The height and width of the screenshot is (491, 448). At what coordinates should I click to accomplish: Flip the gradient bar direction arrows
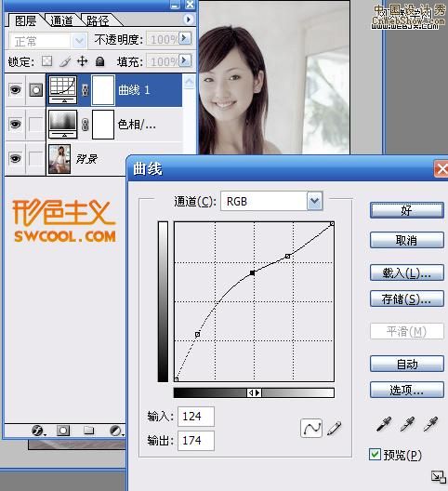click(254, 392)
